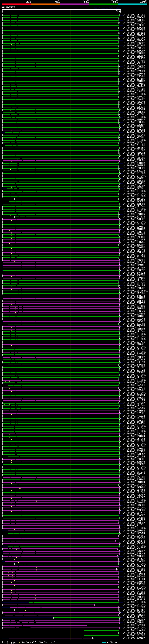Open hit UniRef100_A7QDA6

pyautogui.click(x=133, y=20)
